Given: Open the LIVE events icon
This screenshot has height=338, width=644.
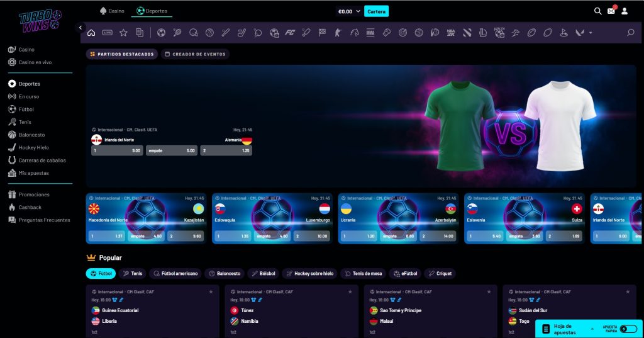Looking at the screenshot, I should point(107,33).
